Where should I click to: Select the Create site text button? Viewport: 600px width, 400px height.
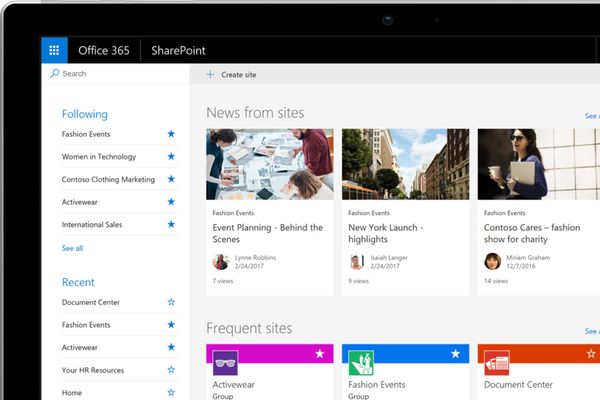coord(239,75)
